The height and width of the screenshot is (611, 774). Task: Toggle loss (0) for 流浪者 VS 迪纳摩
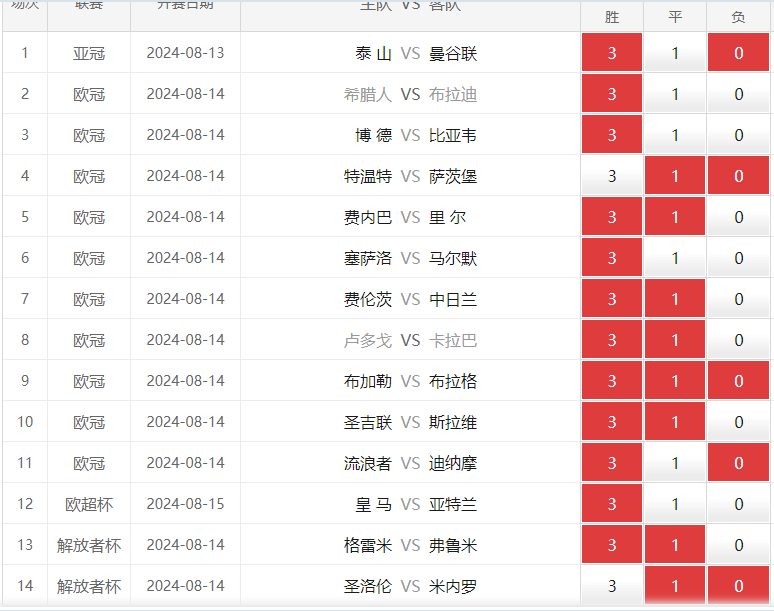(738, 462)
